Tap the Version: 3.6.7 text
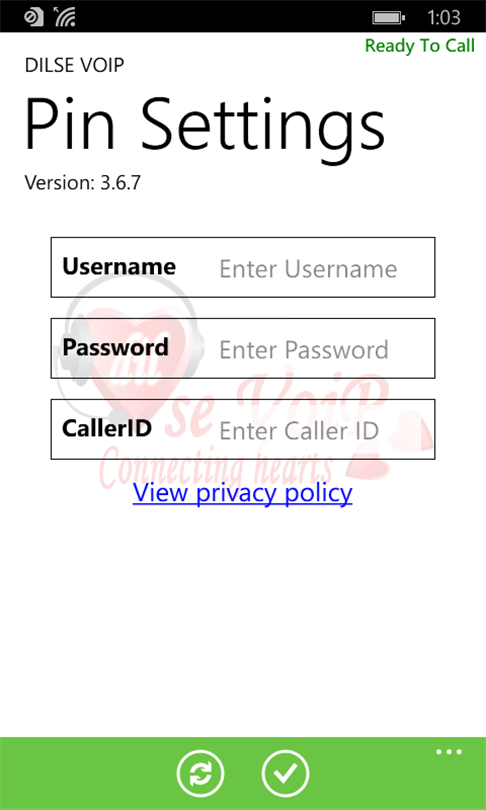The width and height of the screenshot is (486, 810). (82, 182)
